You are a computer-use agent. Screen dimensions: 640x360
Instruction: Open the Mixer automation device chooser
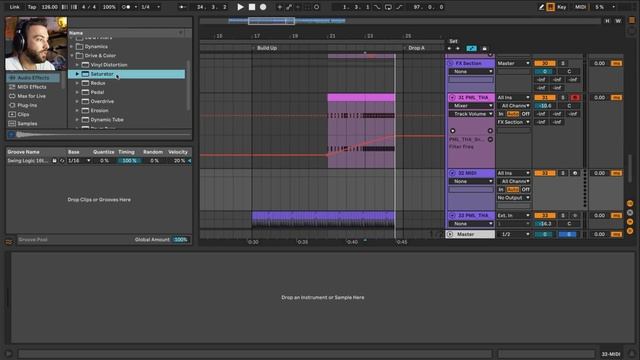click(471, 106)
